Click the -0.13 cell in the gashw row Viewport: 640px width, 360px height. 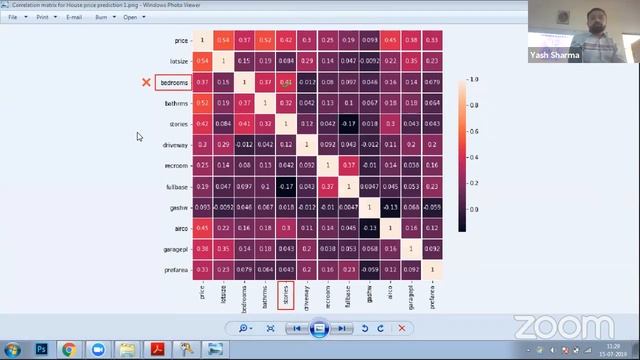click(390, 207)
